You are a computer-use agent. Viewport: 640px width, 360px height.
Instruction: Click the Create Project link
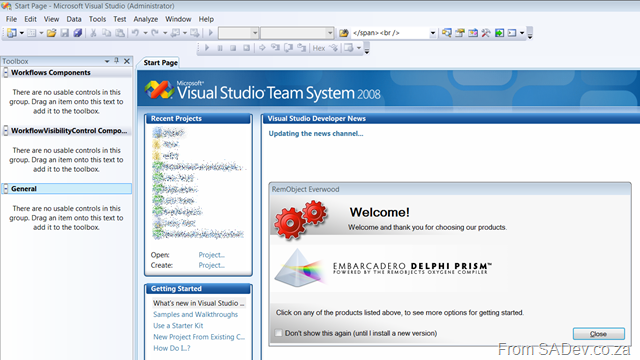(x=211, y=265)
